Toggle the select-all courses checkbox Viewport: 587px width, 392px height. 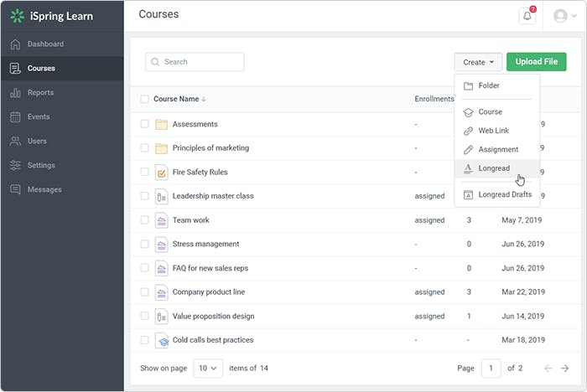tap(144, 99)
